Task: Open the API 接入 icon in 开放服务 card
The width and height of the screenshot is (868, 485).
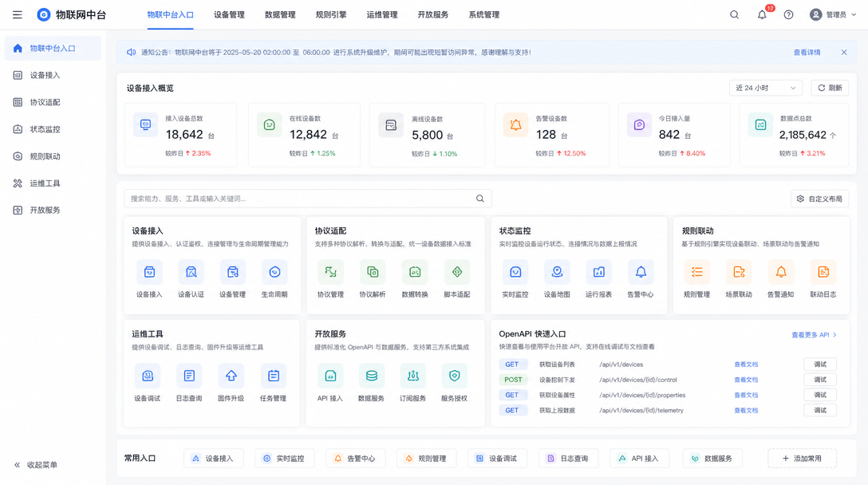Action: coord(330,376)
